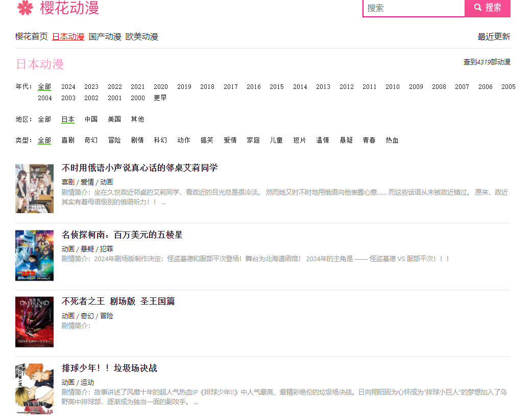Select the 日本动漫 navigation tab
The height and width of the screenshot is (416, 532).
pos(68,36)
